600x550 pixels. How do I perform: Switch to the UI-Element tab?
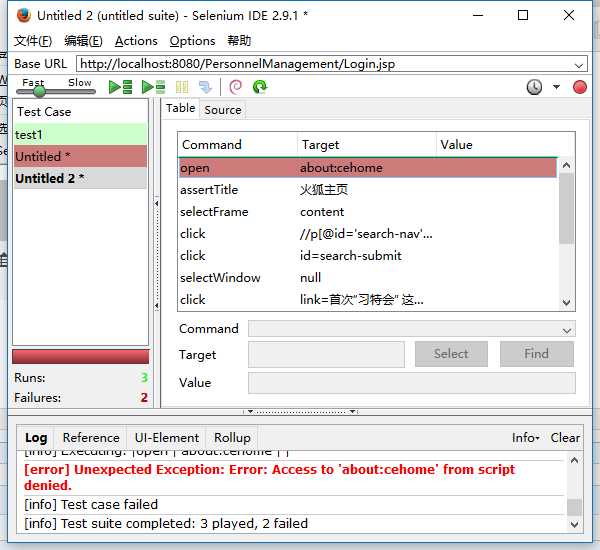[167, 438]
